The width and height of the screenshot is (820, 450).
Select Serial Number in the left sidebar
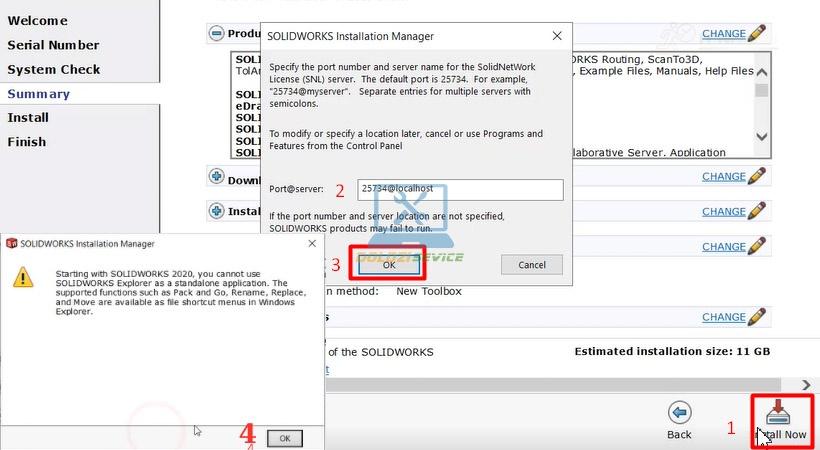[53, 45]
